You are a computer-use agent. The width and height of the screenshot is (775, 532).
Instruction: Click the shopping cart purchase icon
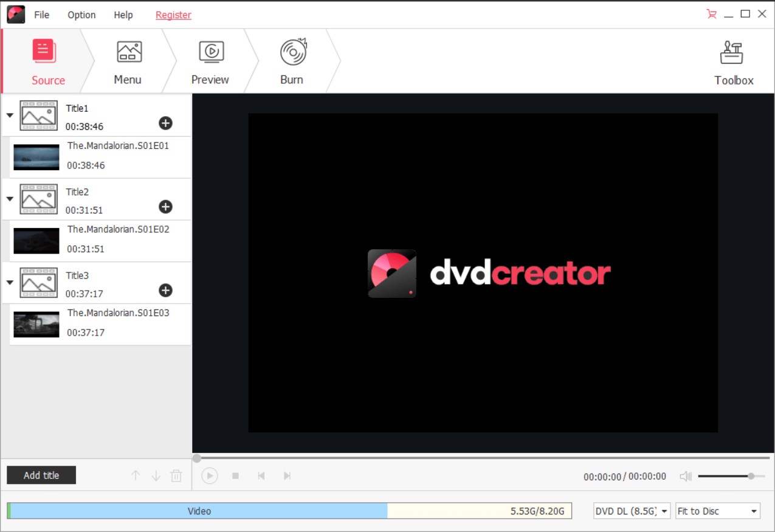[711, 14]
